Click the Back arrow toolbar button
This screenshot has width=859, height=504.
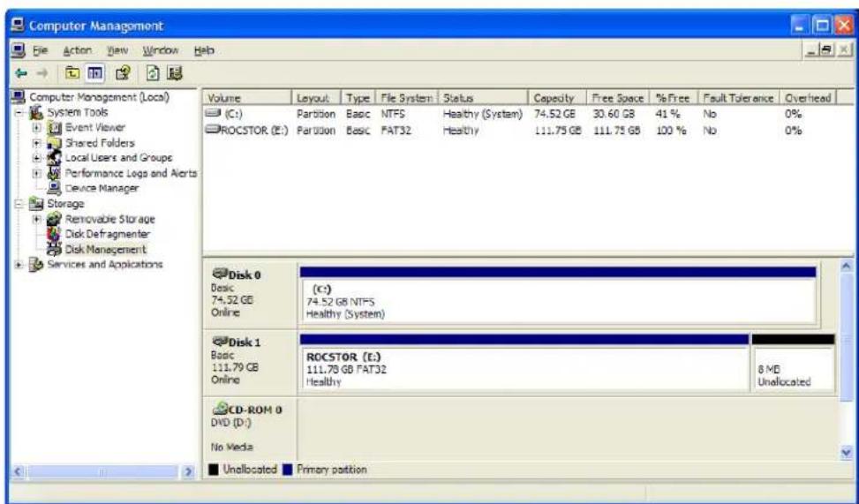point(21,73)
